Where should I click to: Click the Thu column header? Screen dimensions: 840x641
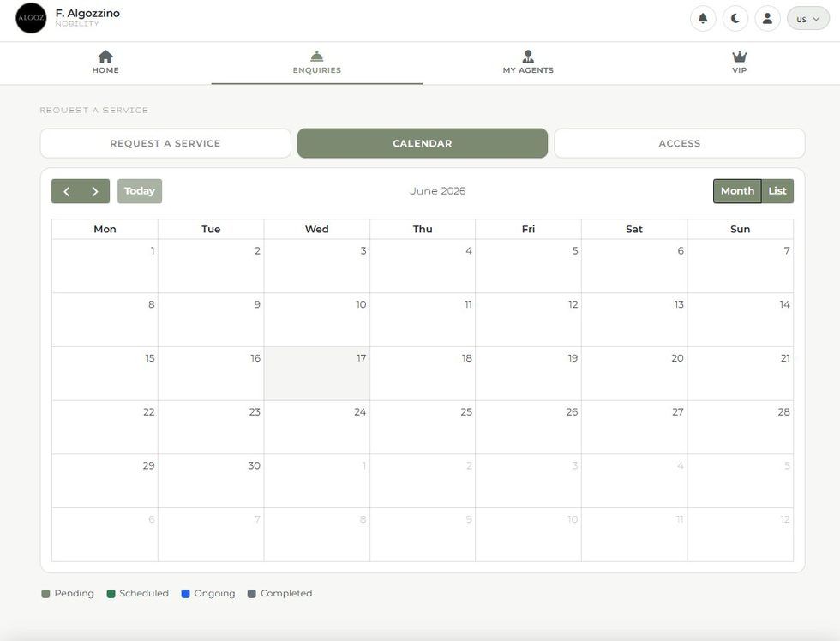click(x=422, y=229)
